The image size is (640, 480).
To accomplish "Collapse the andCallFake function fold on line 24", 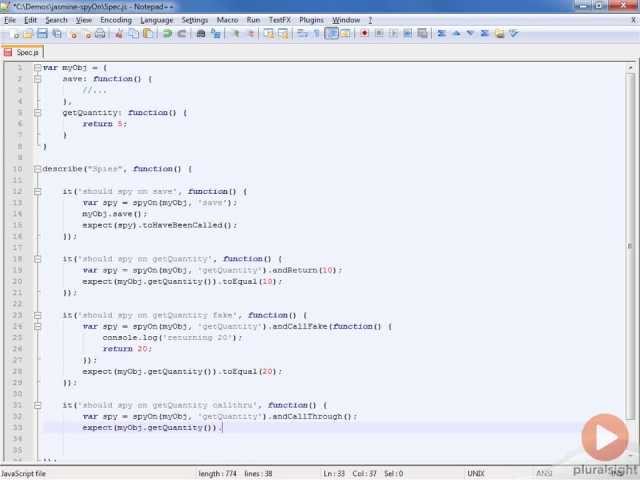I will [38, 327].
